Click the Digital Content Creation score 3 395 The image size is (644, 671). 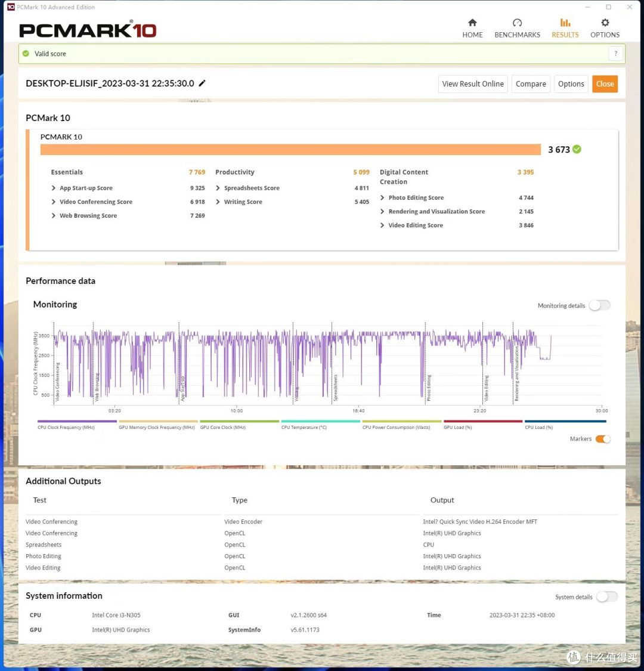click(x=525, y=172)
